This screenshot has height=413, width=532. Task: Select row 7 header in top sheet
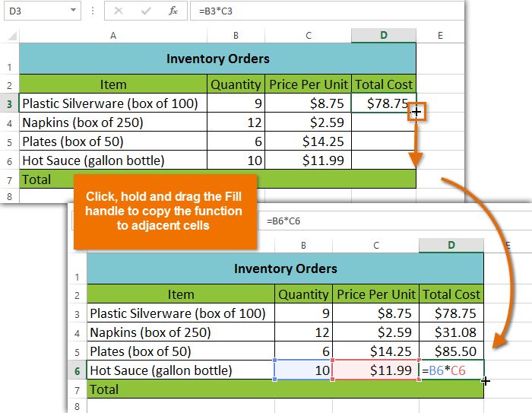click(x=9, y=179)
